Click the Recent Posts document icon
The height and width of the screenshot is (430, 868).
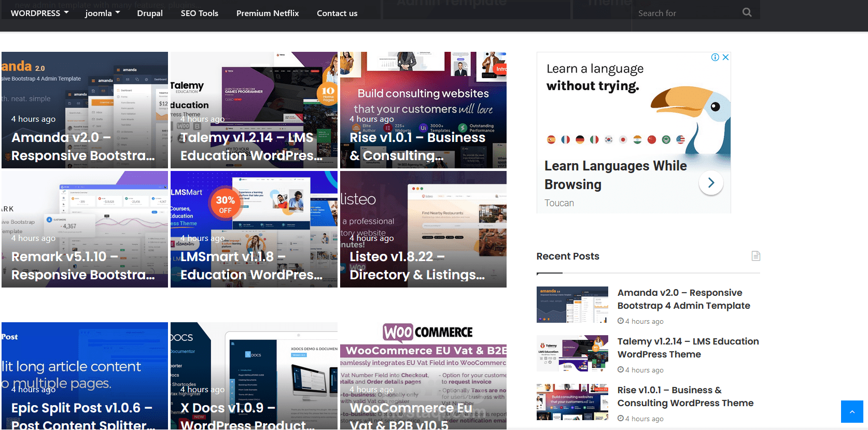point(756,256)
